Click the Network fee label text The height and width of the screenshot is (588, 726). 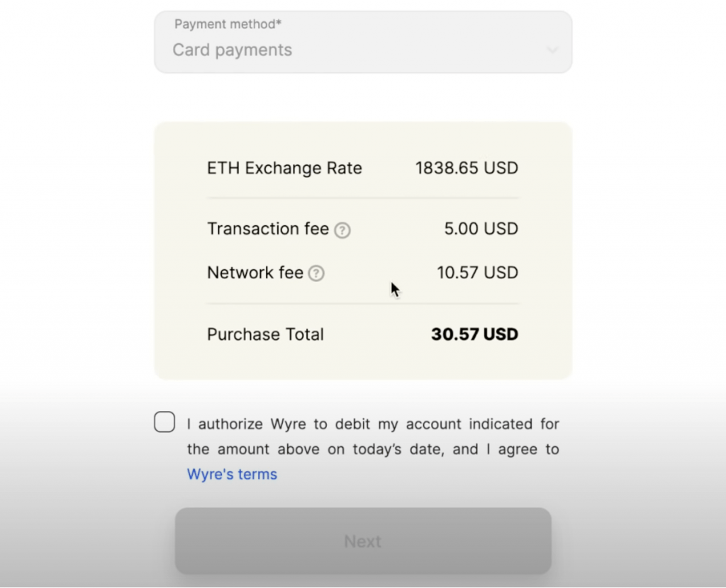255,273
